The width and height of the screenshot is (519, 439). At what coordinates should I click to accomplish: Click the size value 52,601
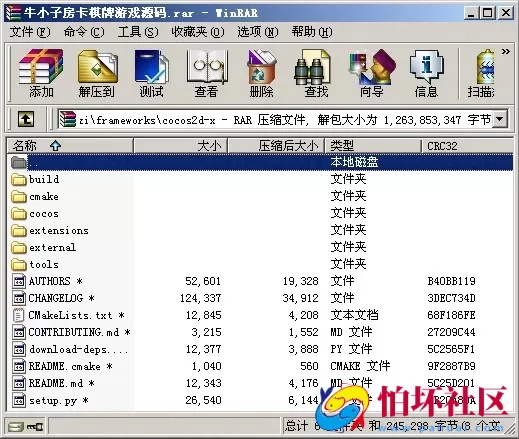[203, 281]
